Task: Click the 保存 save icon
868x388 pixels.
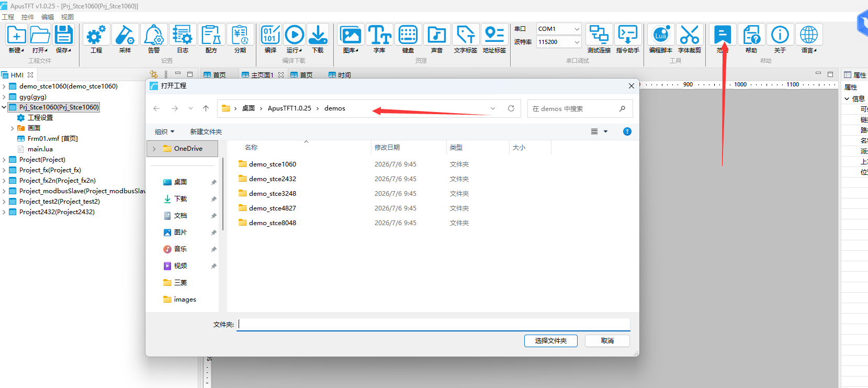Action: pos(63,35)
